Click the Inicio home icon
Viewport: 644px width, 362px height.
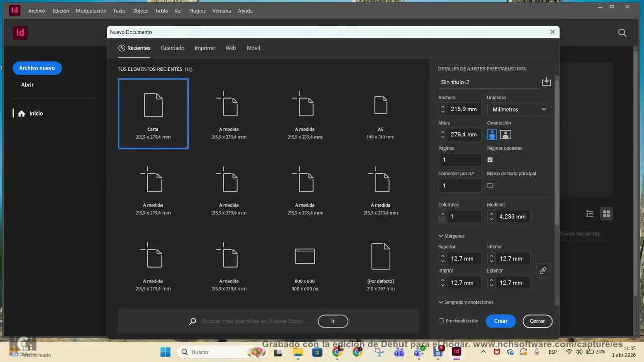coord(21,114)
